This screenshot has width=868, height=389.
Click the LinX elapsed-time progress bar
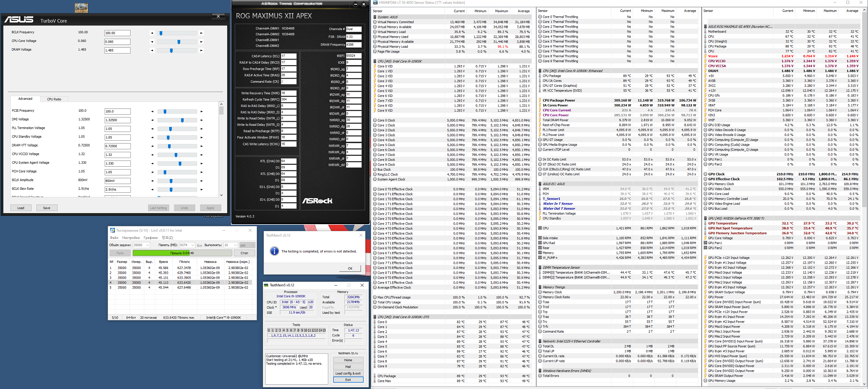point(182,253)
